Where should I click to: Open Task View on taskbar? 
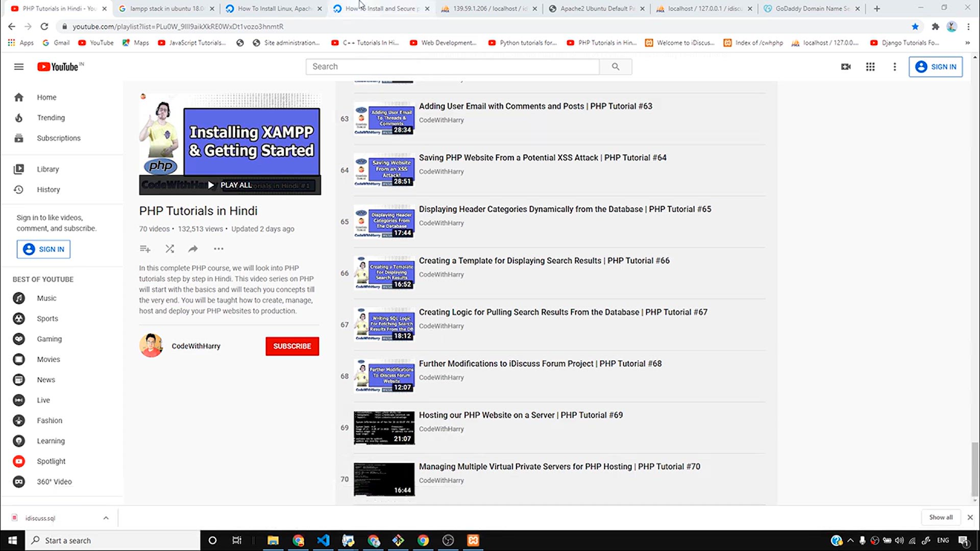point(237,541)
